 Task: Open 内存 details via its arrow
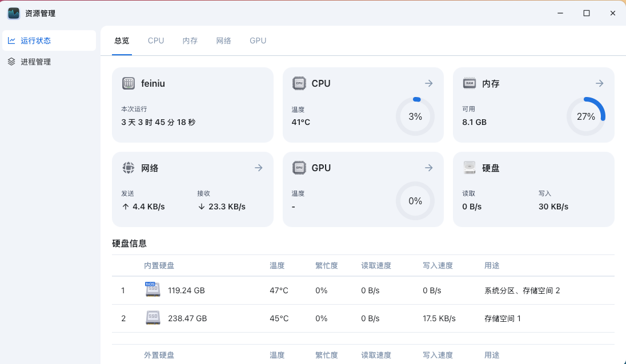[599, 83]
